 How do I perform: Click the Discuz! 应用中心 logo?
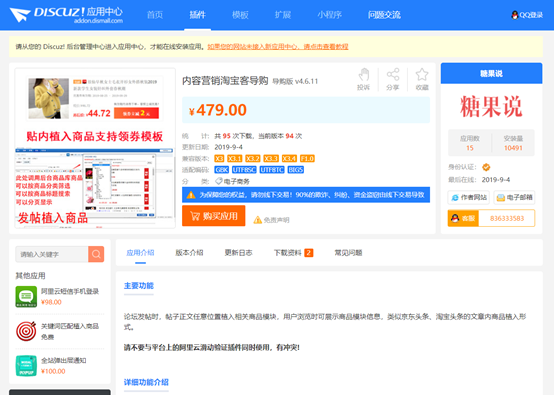66,15
